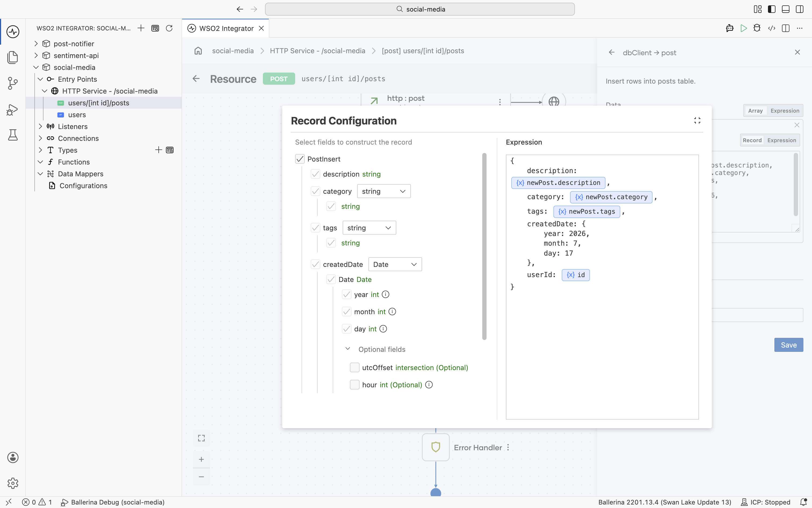Zoom in with the plus canvas control
Image resolution: width=812 pixels, height=508 pixels.
coord(201,459)
